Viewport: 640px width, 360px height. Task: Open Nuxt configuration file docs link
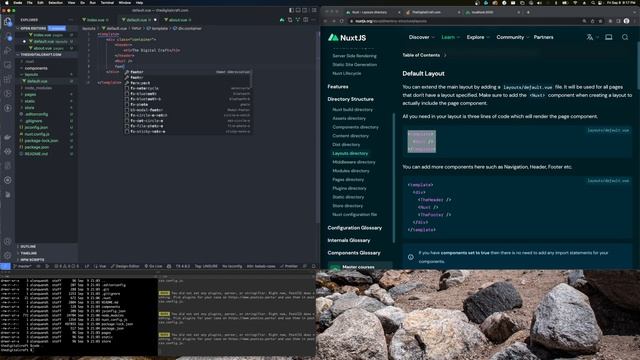point(354,214)
